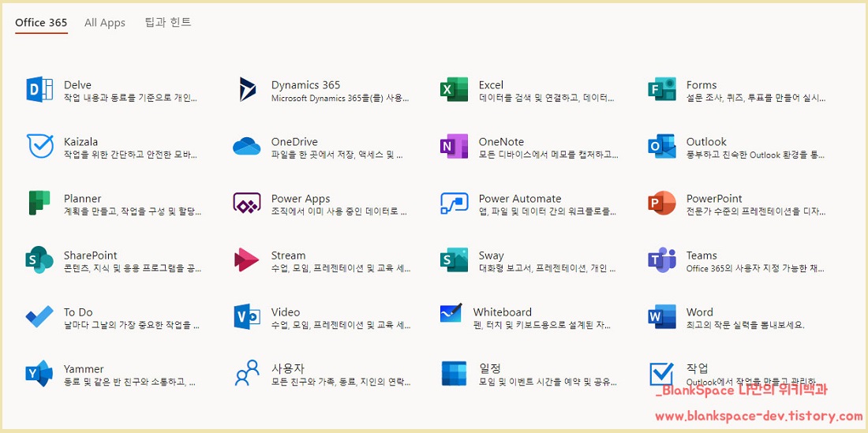Click Word description '최고의 작문 실력을 뽐내보세요.'
This screenshot has width=868, height=433.
pos(745,325)
